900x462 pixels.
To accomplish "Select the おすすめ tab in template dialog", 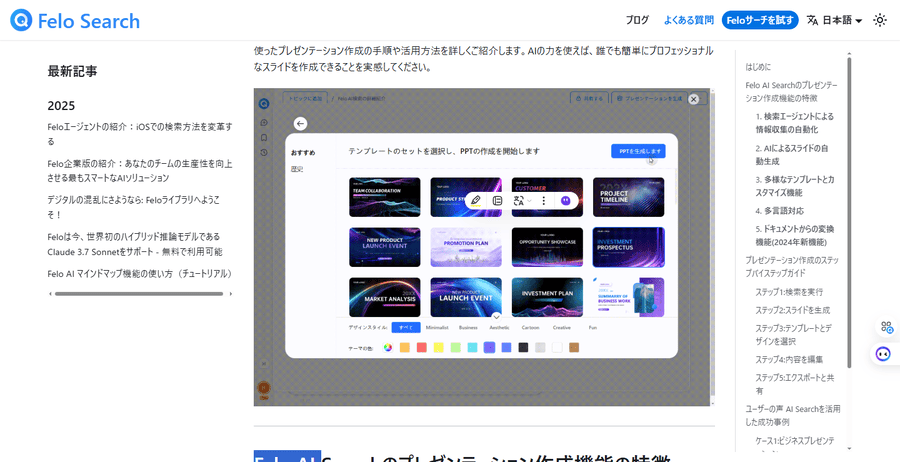I will click(303, 153).
